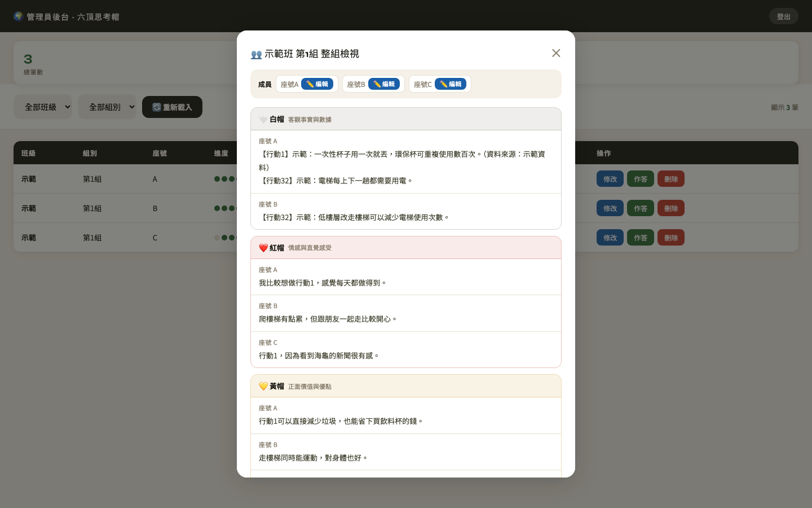
Task: Click 修改 for seat B row
Action: [610, 208]
